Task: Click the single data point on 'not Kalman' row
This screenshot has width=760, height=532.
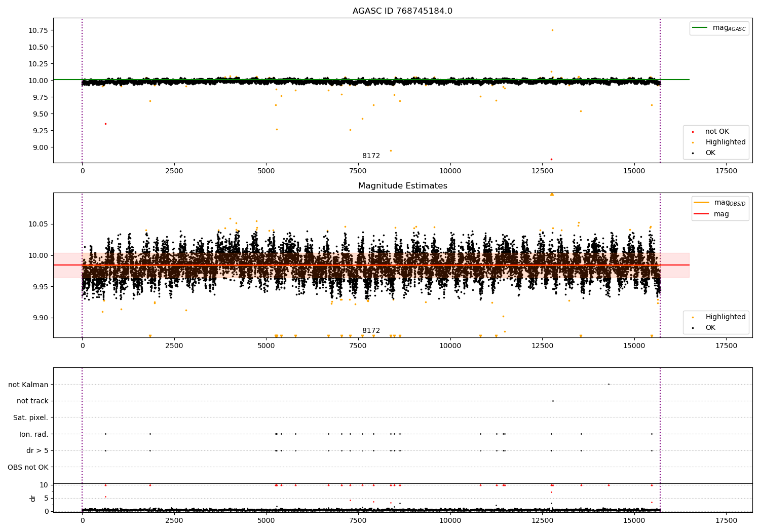Action: [609, 384]
